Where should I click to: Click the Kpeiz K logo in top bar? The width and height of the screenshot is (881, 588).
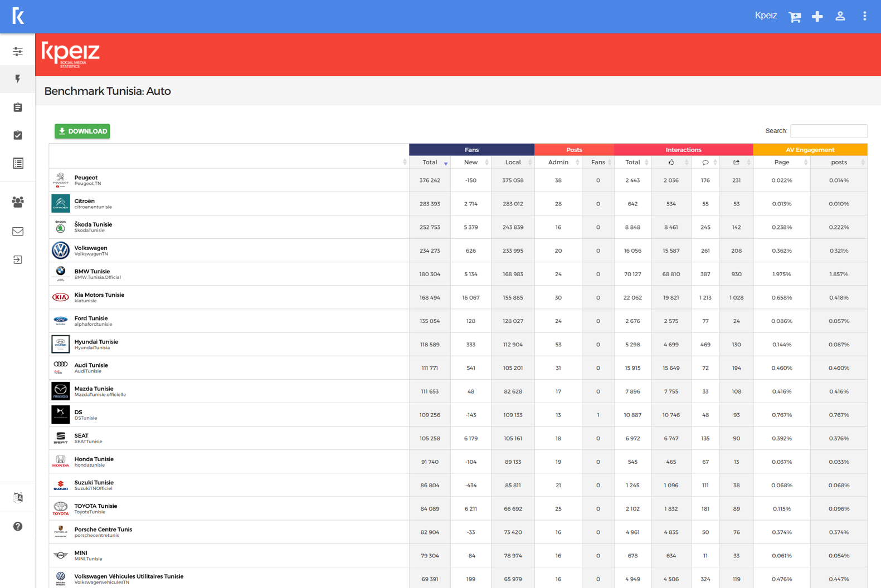click(x=18, y=16)
